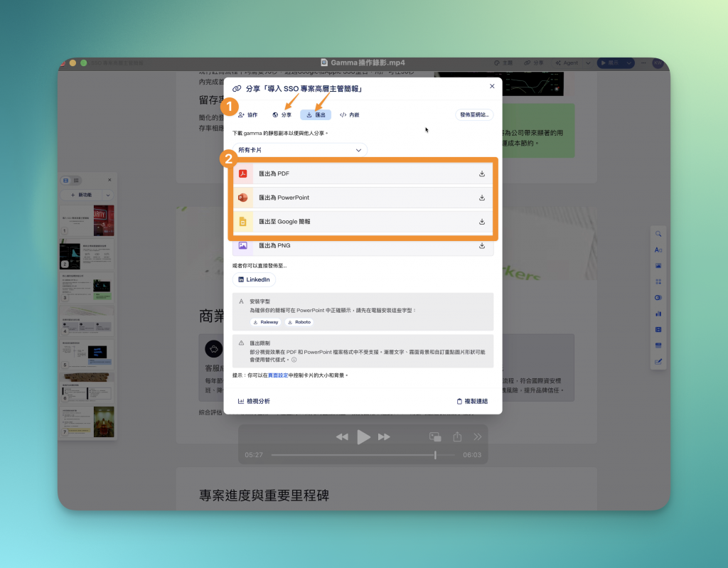Open the text styles tool in right sidebar
The image size is (728, 568).
click(658, 250)
